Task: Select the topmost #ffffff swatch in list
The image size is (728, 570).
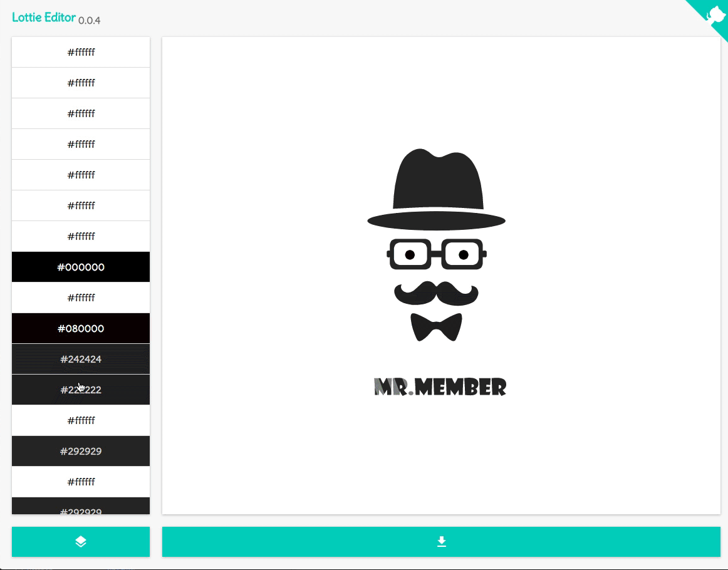Action: [x=81, y=53]
